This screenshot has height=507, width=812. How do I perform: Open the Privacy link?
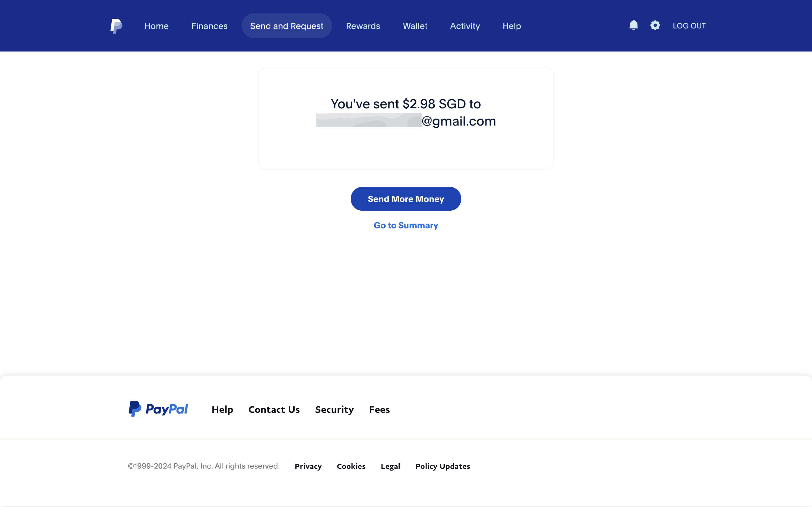coord(308,466)
